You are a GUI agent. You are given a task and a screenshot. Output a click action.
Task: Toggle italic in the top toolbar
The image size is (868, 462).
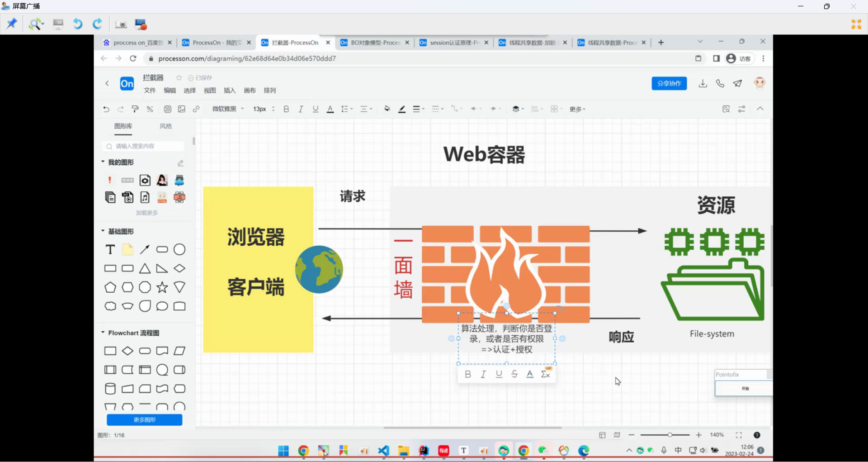point(301,109)
